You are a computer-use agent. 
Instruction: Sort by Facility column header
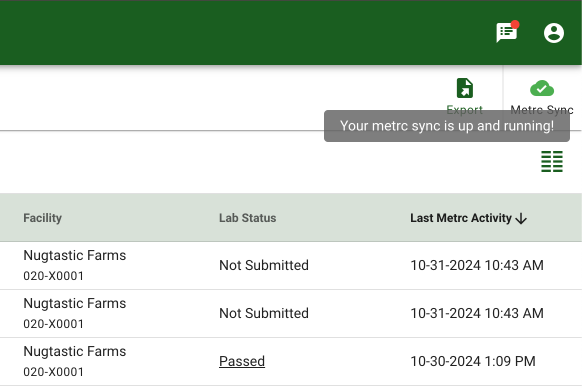pyautogui.click(x=43, y=218)
